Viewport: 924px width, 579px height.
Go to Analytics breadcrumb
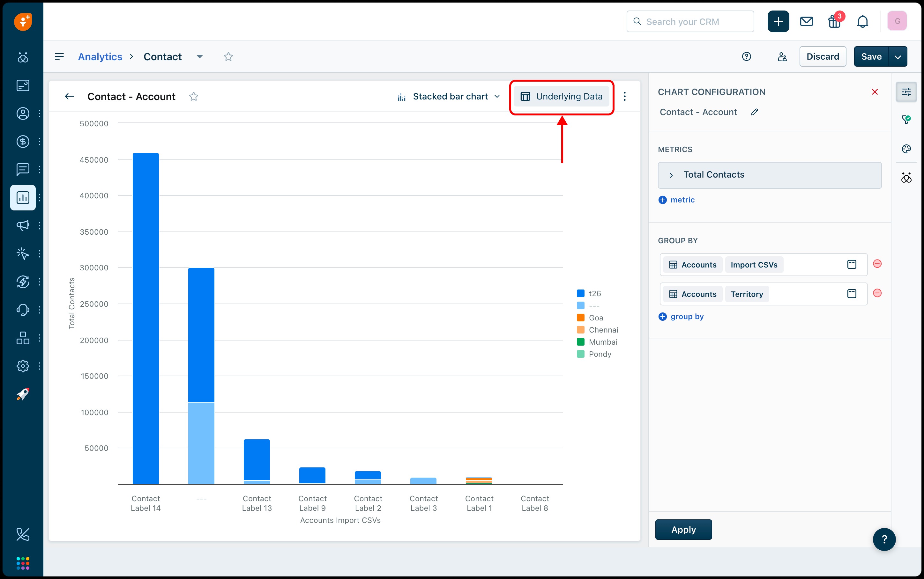(x=100, y=57)
